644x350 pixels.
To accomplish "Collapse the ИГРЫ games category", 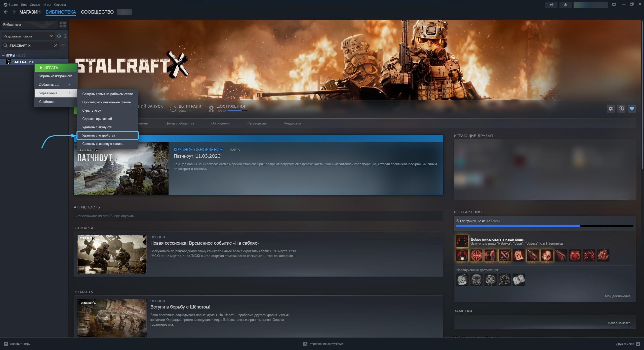I will pyautogui.click(x=3, y=55).
